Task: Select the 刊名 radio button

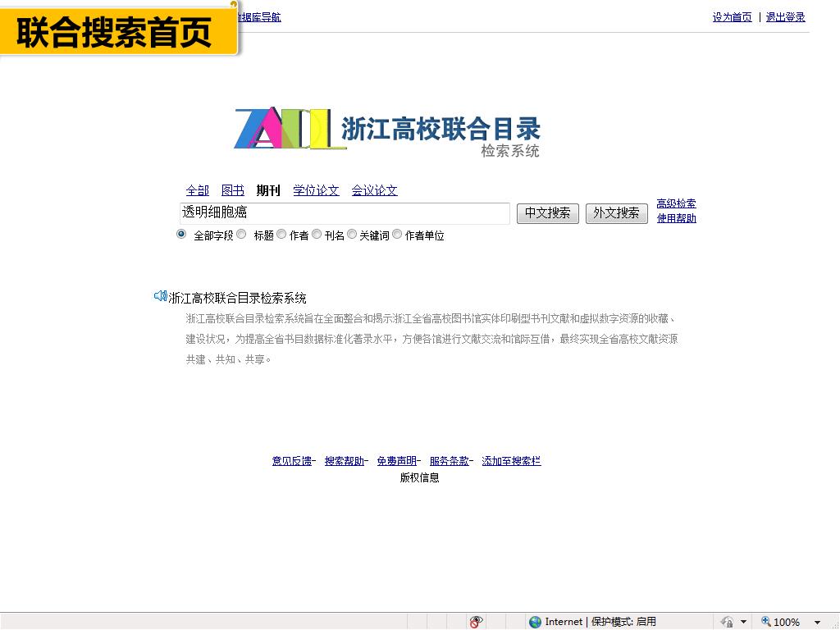Action: [x=317, y=234]
